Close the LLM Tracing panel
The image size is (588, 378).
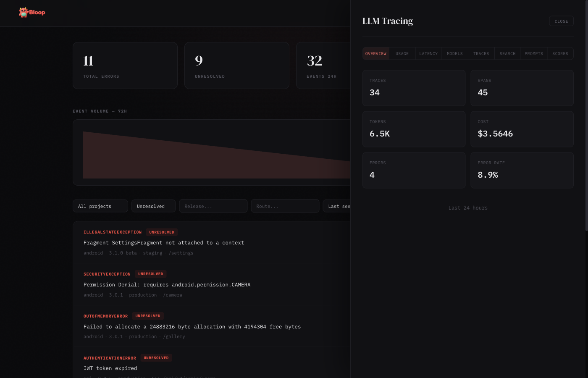(561, 21)
